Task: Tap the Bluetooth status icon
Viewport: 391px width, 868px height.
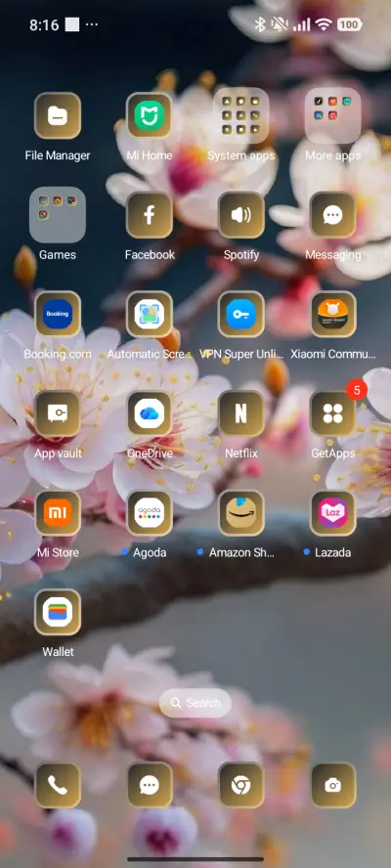Action: coord(260,24)
